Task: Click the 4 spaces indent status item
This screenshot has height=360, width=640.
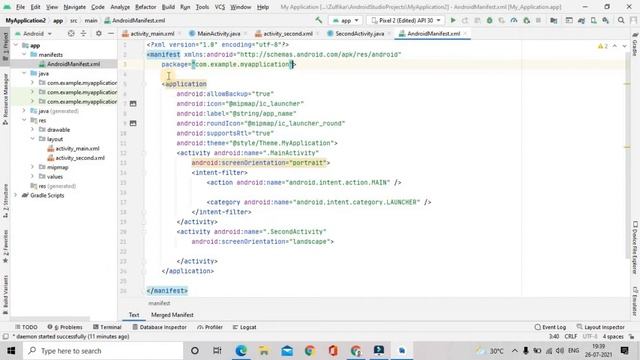Action: coord(613,337)
